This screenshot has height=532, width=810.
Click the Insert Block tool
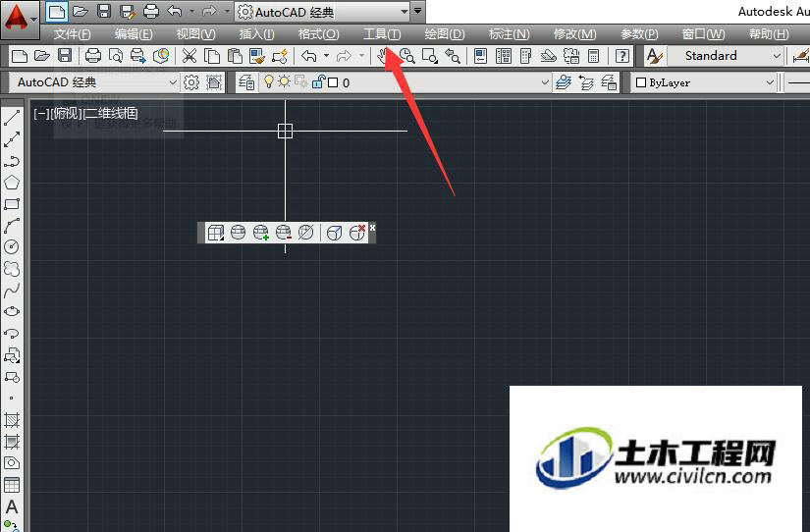(12, 355)
